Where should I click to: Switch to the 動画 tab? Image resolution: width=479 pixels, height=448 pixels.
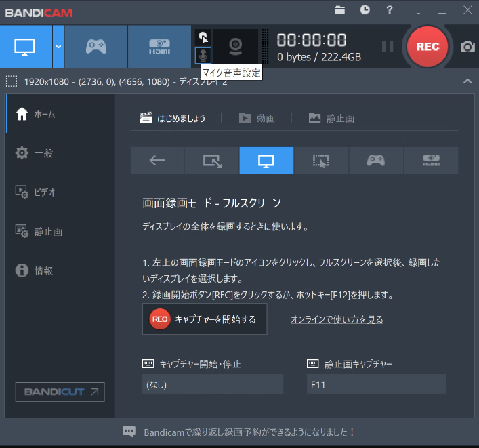257,118
